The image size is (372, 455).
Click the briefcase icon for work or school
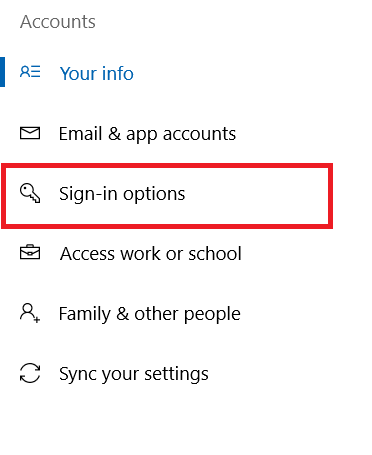point(30,252)
